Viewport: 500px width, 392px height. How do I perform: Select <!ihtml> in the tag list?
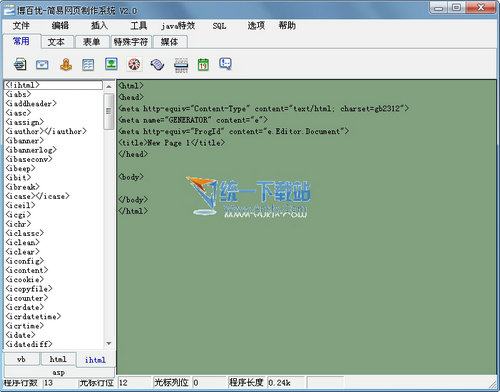(53, 85)
